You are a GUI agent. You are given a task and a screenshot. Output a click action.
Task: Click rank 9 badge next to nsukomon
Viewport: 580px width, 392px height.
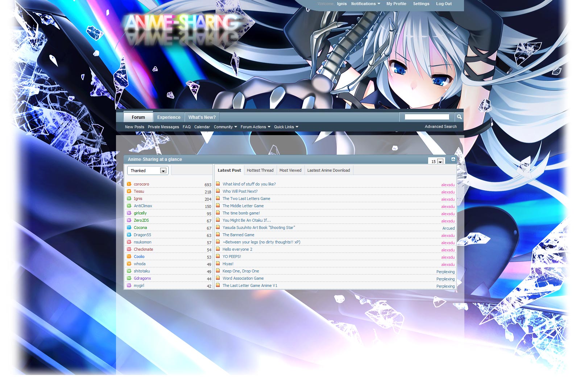(129, 242)
